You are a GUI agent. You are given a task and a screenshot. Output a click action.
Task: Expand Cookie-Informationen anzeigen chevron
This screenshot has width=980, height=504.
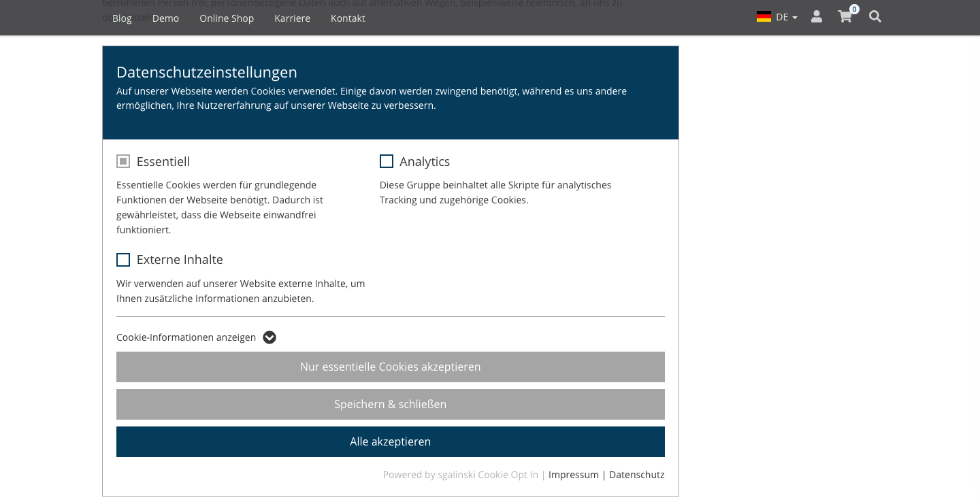point(269,337)
